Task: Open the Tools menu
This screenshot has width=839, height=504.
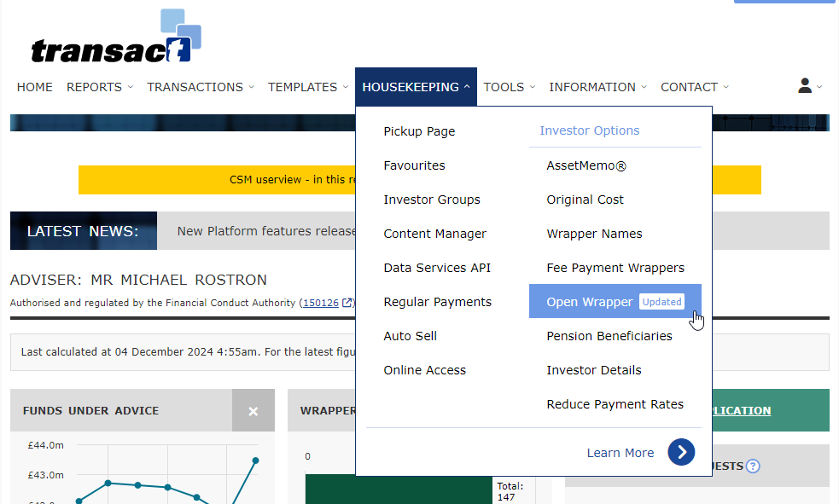Action: coord(509,87)
